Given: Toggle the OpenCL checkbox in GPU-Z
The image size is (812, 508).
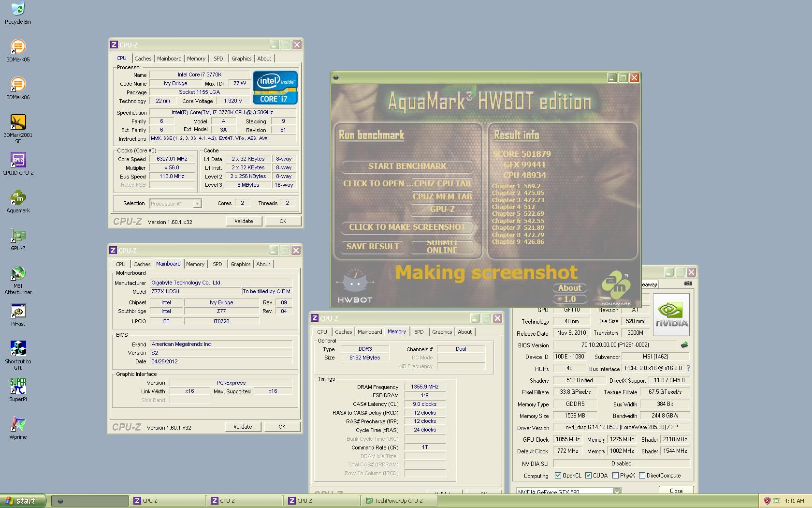Looking at the screenshot, I should (558, 476).
